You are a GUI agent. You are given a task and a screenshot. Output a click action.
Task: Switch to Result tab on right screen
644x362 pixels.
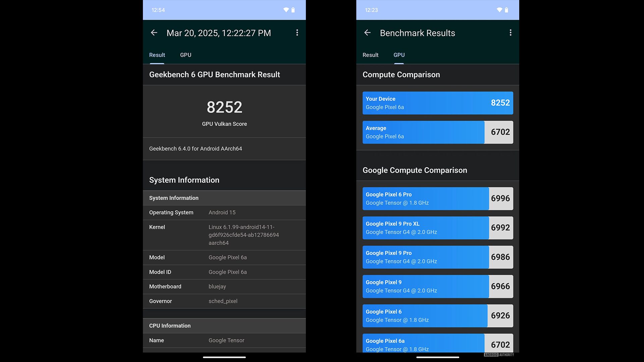(370, 55)
